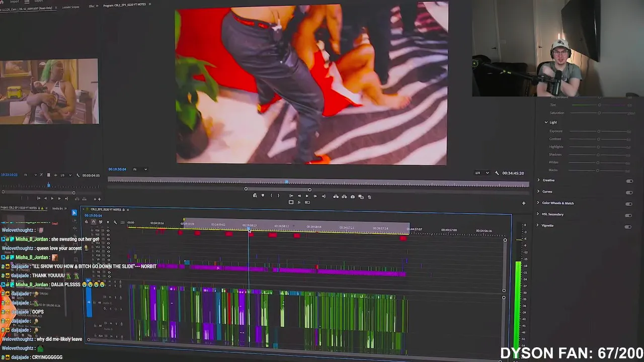Click the Blacks slider handle
Screen dimensions: 644x362
point(599,170)
